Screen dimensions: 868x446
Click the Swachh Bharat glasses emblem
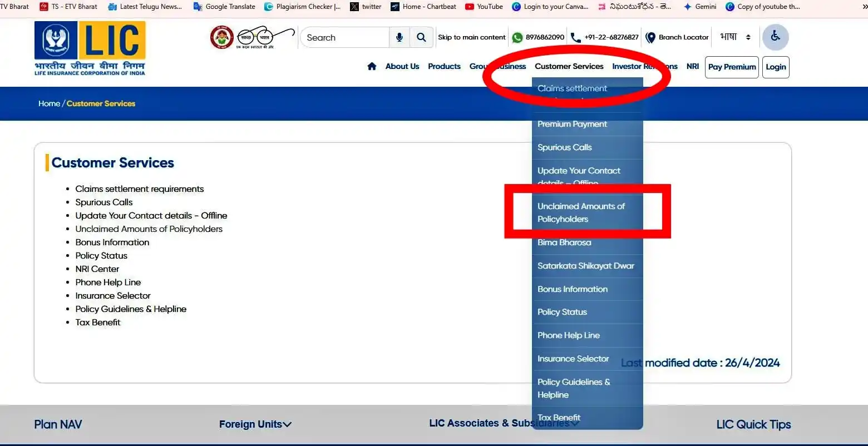click(265, 38)
